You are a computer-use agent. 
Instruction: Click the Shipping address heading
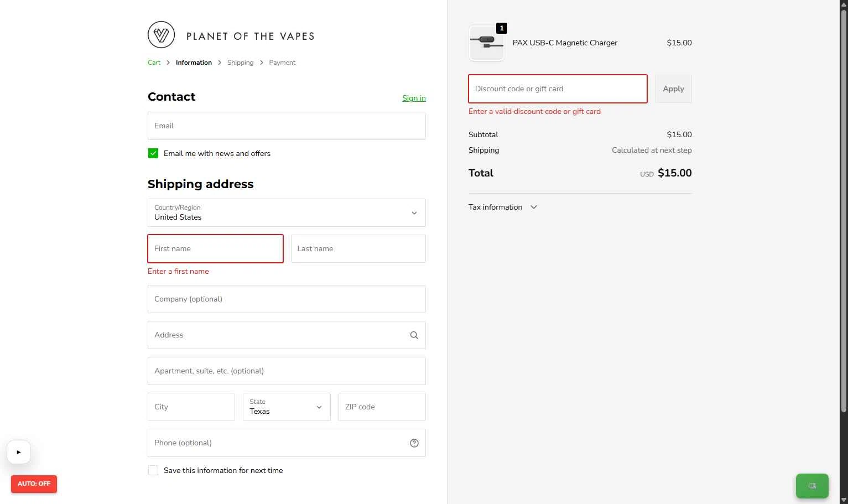[x=200, y=184]
